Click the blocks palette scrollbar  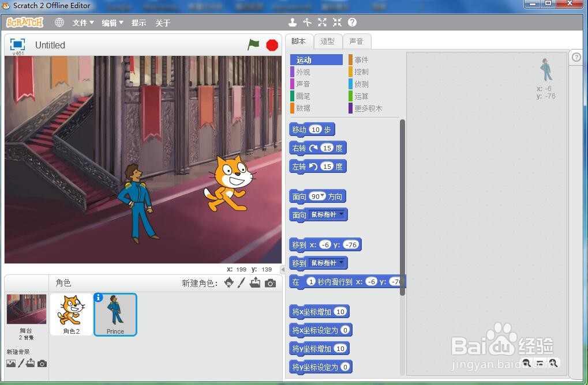[402, 208]
